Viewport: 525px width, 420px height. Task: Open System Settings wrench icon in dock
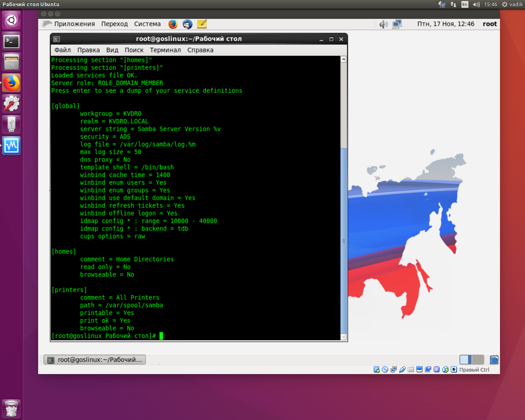(11, 104)
